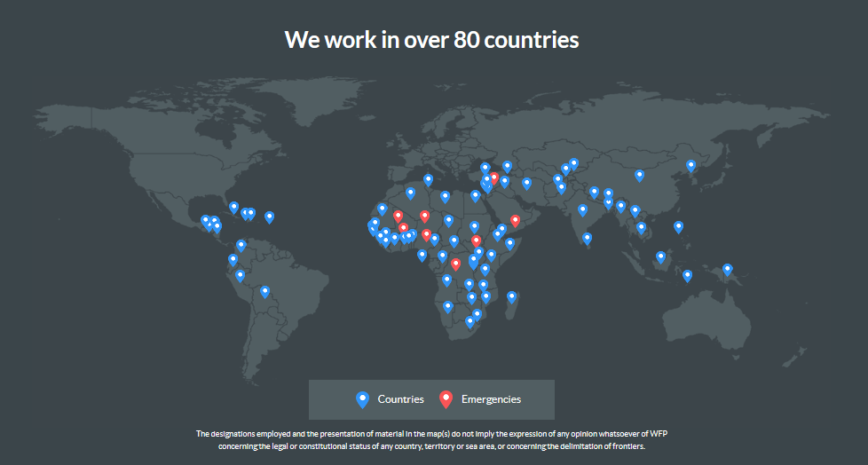Select the blue pin on Lesotho
868x465 pixels.
(470, 321)
